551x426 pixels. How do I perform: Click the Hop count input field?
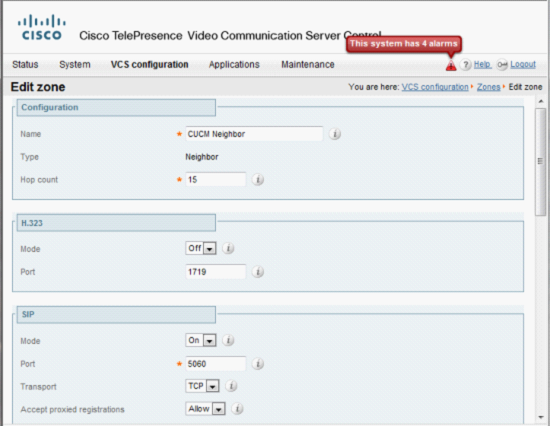click(215, 180)
